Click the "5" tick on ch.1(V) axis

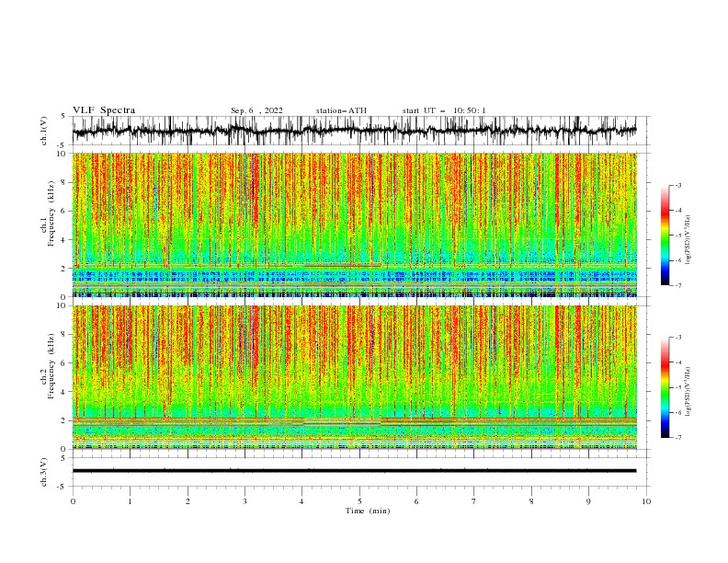click(x=64, y=117)
